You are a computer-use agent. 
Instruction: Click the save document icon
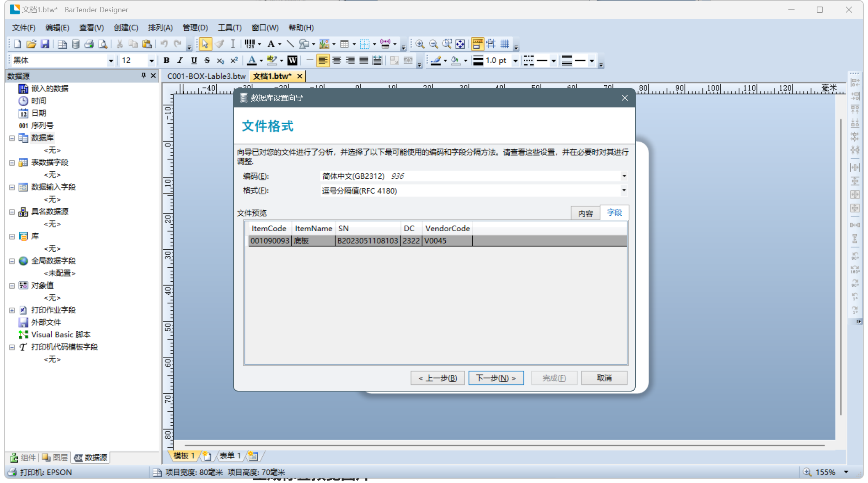(x=45, y=44)
